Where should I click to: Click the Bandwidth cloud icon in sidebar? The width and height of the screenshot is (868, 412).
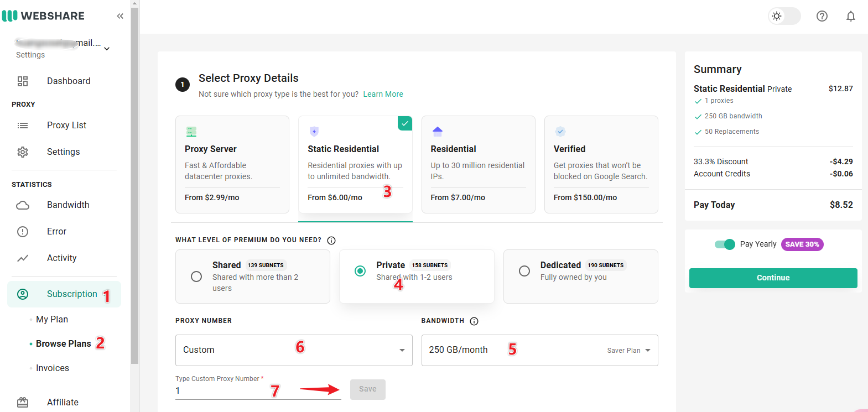pyautogui.click(x=23, y=205)
